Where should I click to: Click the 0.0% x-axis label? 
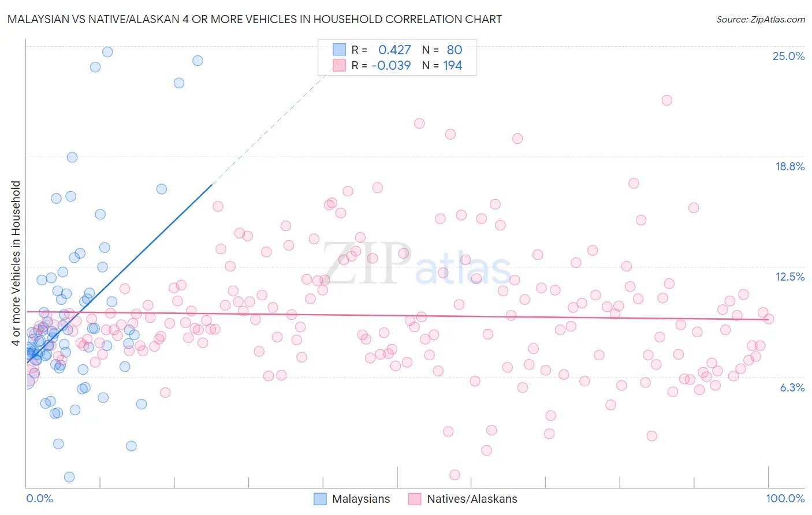(39, 498)
